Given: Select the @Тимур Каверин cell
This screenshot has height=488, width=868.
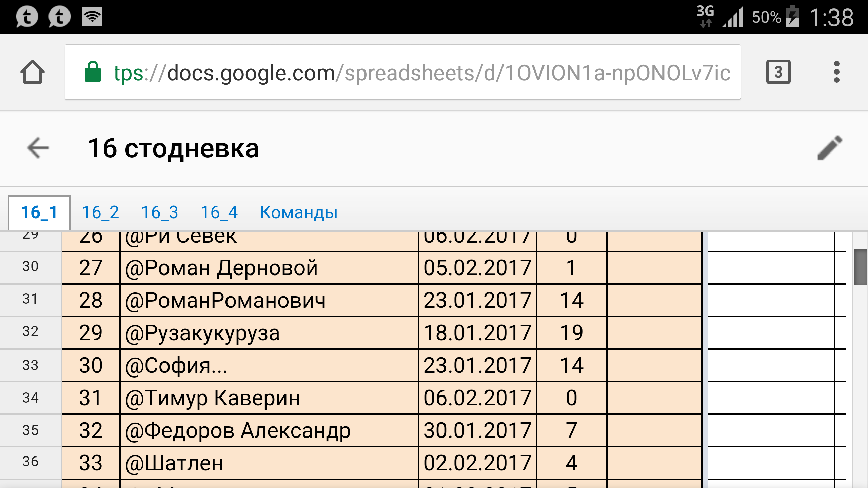Looking at the screenshot, I should (269, 398).
